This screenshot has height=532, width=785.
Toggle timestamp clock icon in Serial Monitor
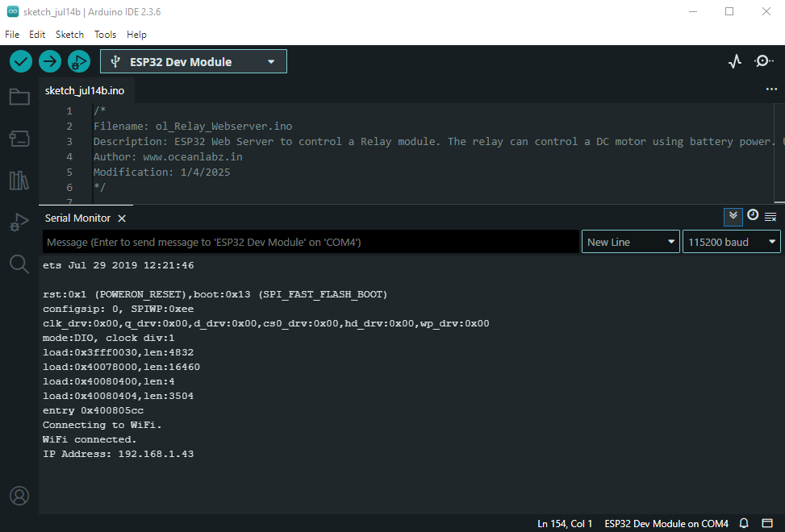pyautogui.click(x=753, y=215)
